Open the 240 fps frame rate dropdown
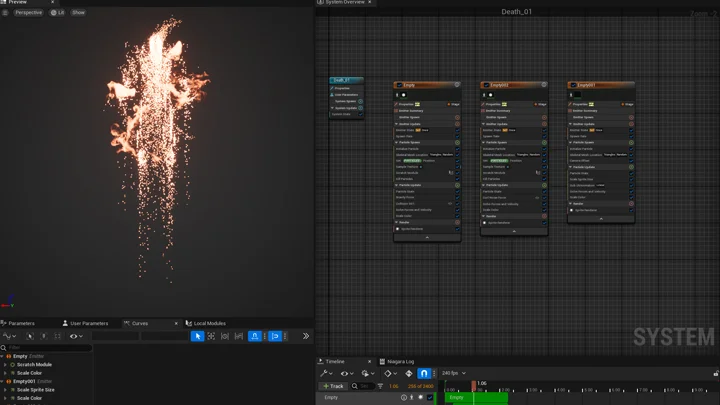 (x=454, y=373)
